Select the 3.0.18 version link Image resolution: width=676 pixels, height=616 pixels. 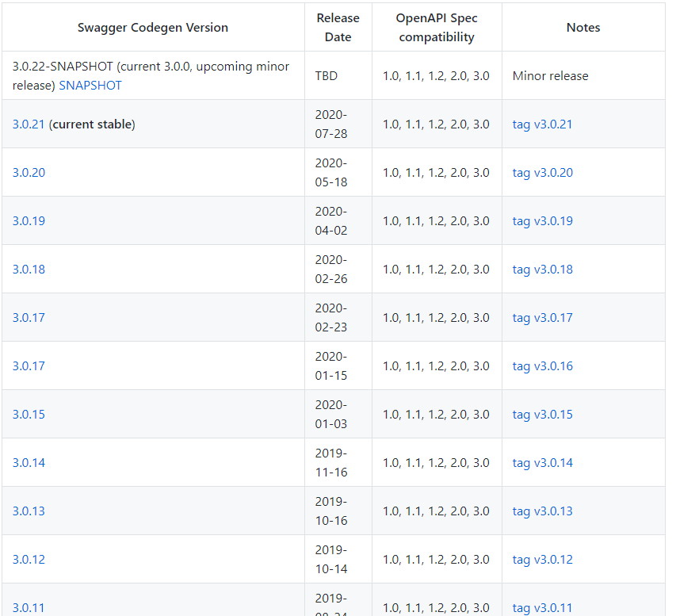pos(29,270)
